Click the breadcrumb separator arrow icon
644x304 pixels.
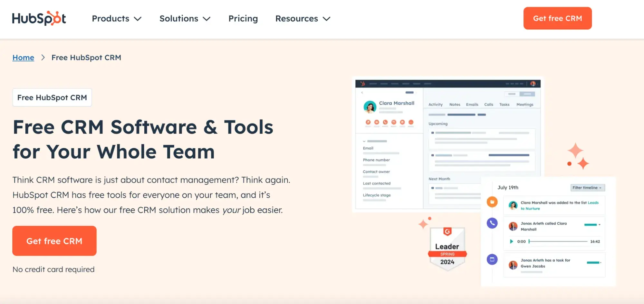pyautogui.click(x=43, y=57)
